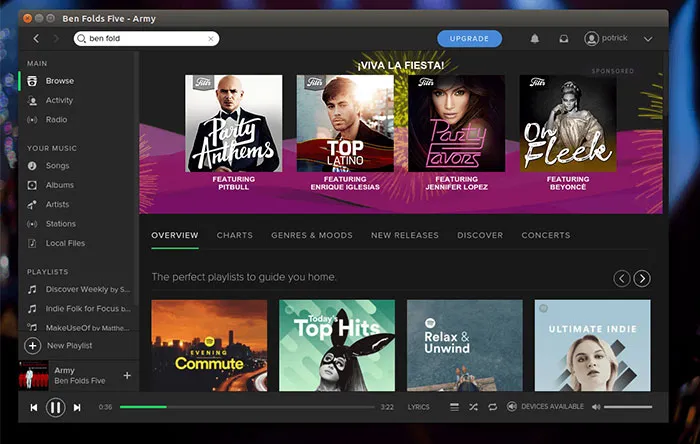Screen dimensions: 700x444
Task: Mute the volume speaker icon
Action: [x=596, y=407]
